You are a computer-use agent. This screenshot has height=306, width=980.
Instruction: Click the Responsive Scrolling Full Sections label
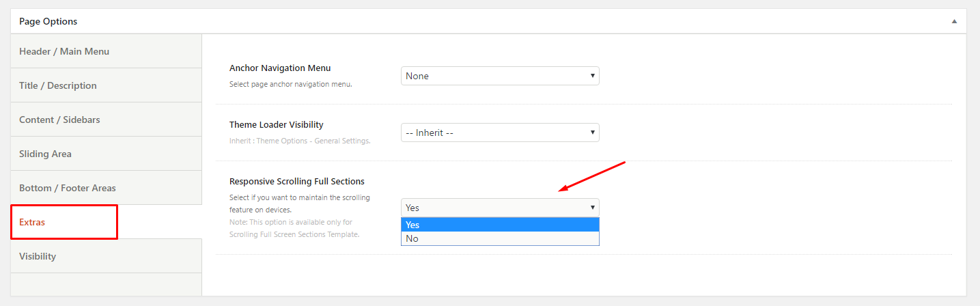click(297, 182)
